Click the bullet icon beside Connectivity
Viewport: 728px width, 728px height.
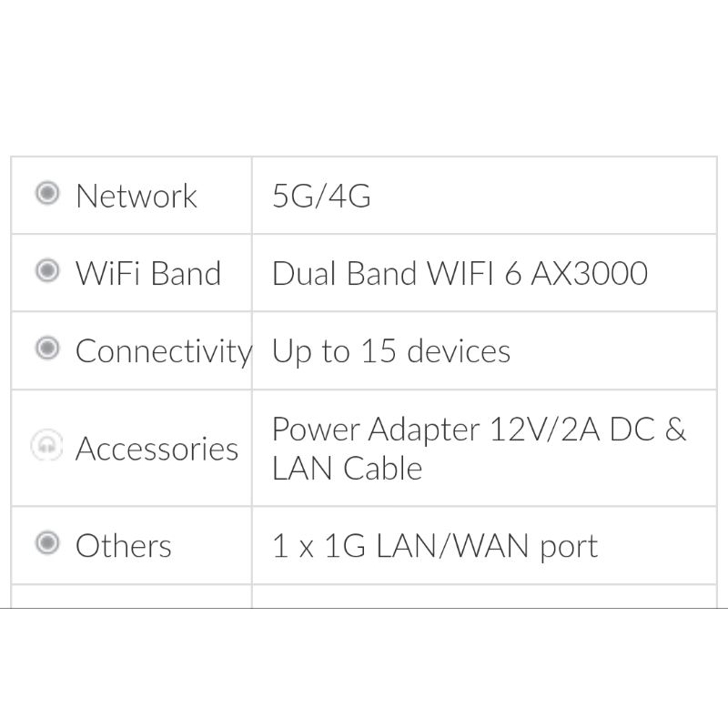[x=46, y=349]
